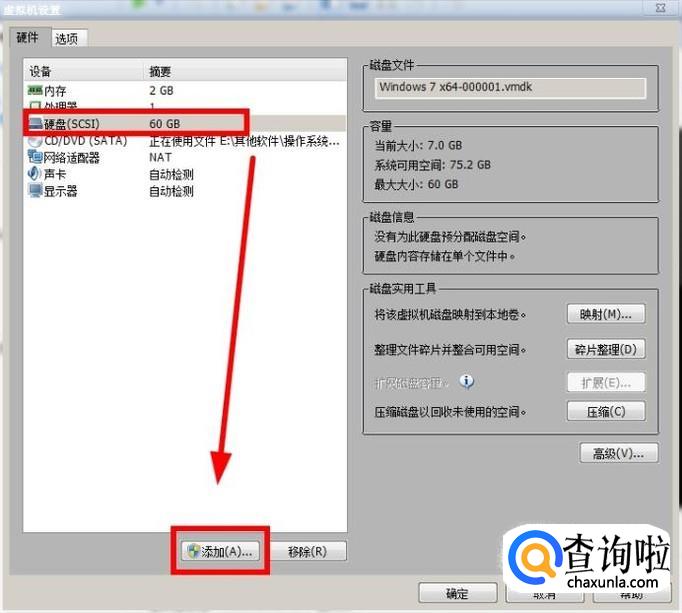Click the 磁盘文件 vmdk path field
Image resolution: width=682 pixels, height=613 pixels.
(x=510, y=87)
